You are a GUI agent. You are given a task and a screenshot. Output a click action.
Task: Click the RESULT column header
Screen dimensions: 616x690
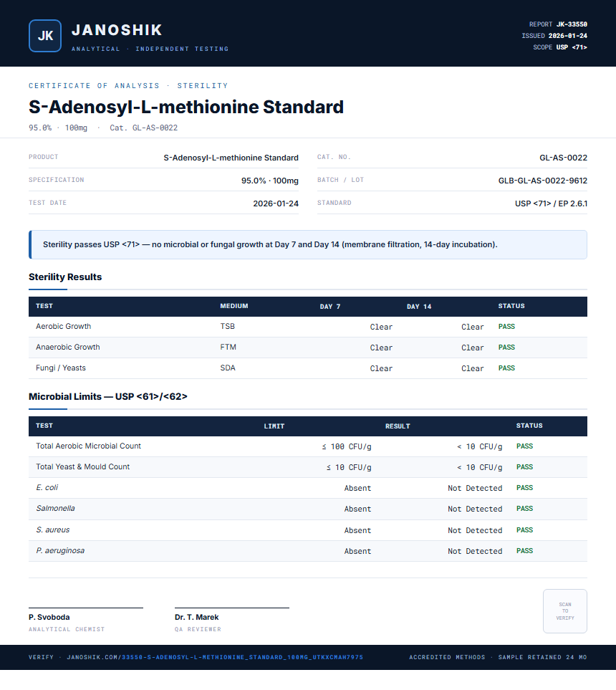tap(398, 426)
